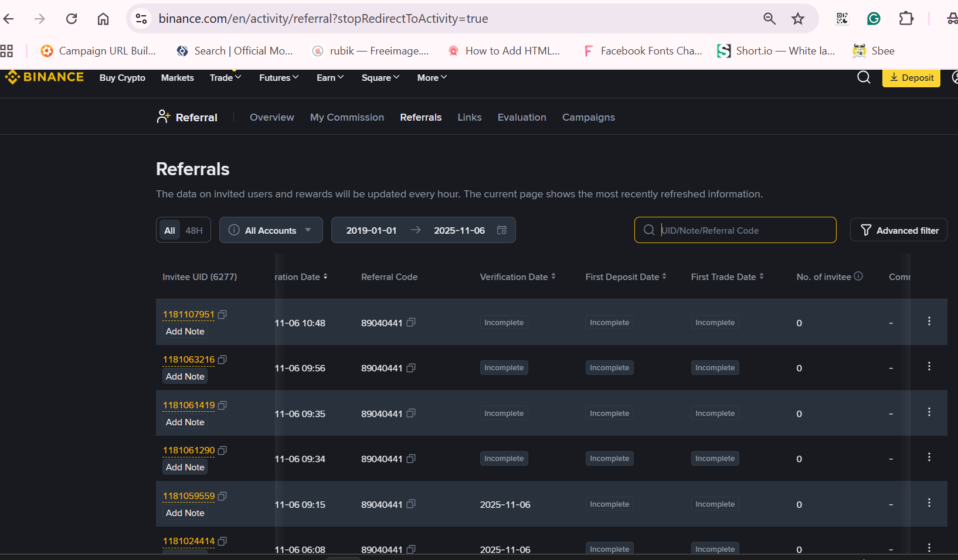Click the Binance logo

(45, 77)
